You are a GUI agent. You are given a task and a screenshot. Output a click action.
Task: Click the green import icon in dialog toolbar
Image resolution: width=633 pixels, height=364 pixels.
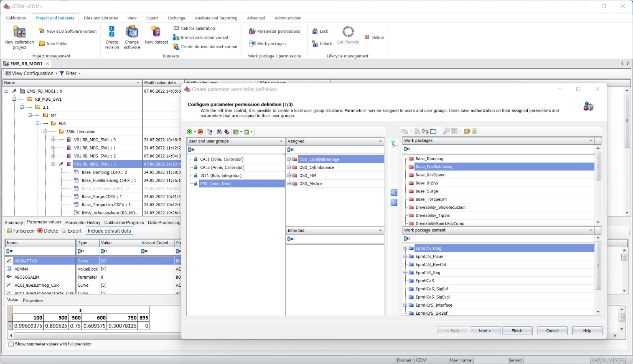click(246, 132)
